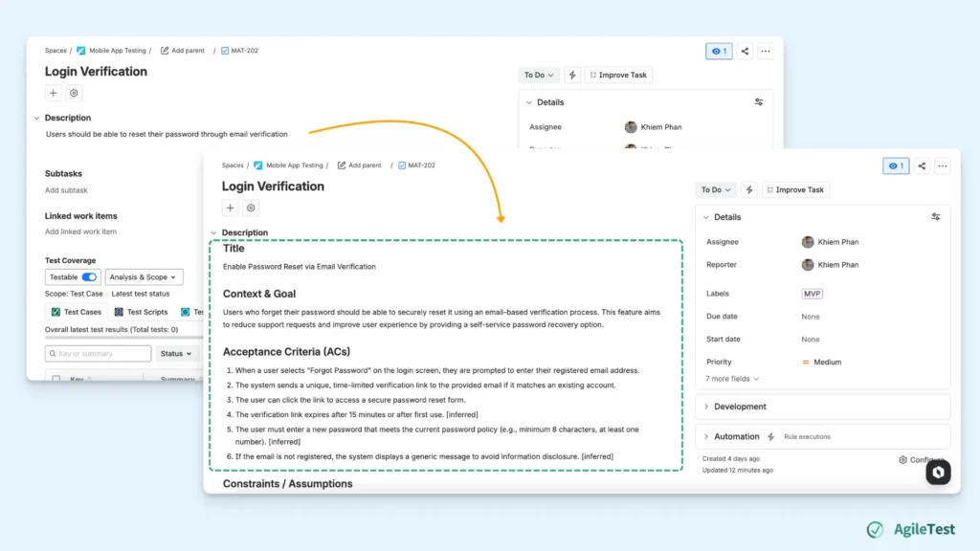Open Mobile App Testing breadcrumb in front window
The width and height of the screenshot is (980, 551).
pos(295,165)
